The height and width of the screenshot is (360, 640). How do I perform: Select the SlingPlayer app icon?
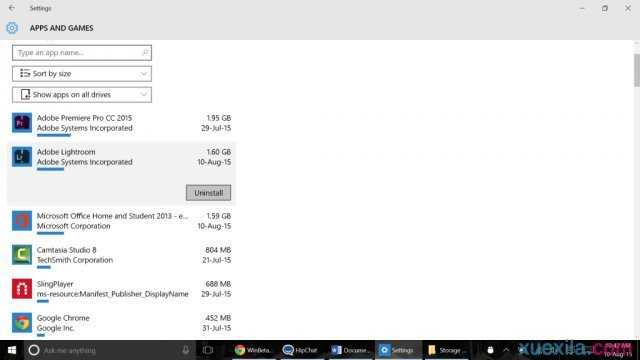[22, 289]
